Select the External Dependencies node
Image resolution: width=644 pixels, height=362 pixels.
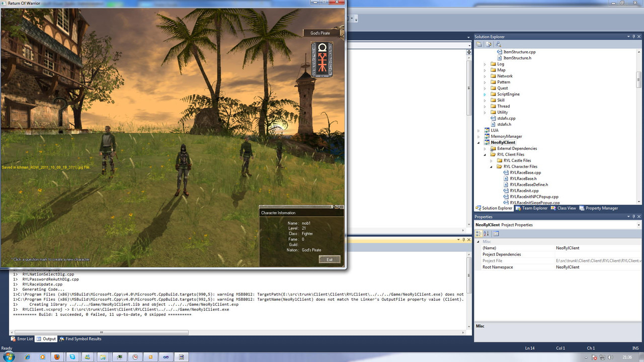coord(513,148)
